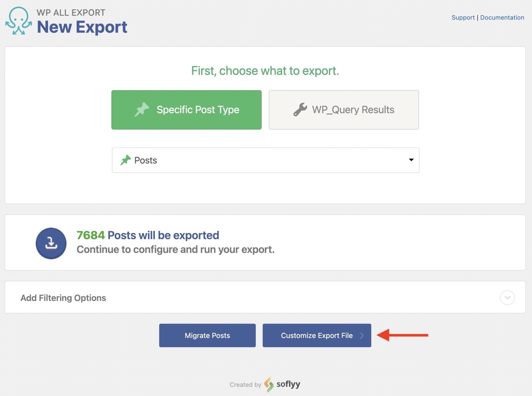Click the 7684 Posts will be exported text
Screen dimensions: 532x396
click(148, 235)
